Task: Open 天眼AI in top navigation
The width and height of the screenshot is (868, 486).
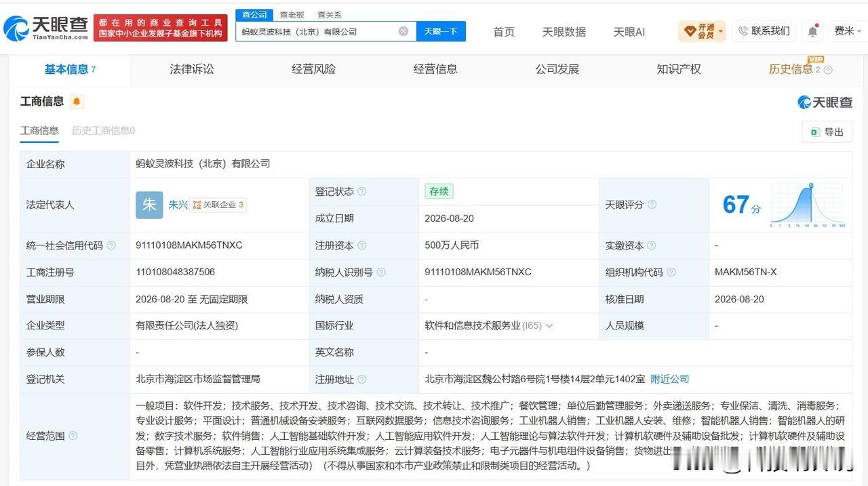Action: coord(629,32)
